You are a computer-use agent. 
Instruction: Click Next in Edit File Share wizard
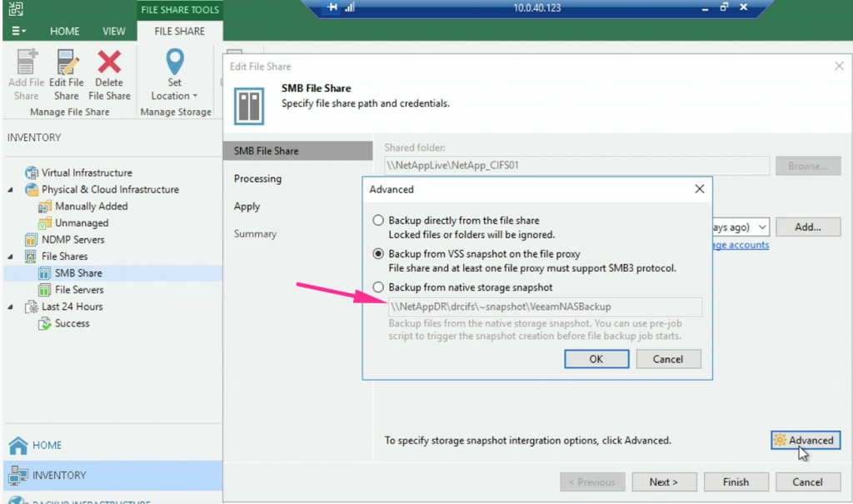(664, 482)
